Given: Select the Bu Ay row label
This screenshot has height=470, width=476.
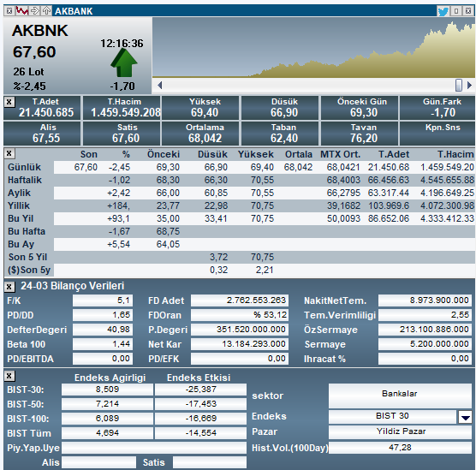Looking at the screenshot, I should [21, 244].
